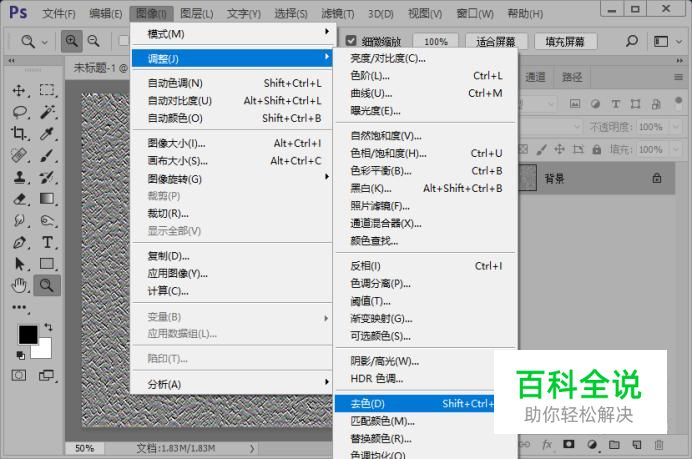Toggle the lock all layers icon

[597, 150]
